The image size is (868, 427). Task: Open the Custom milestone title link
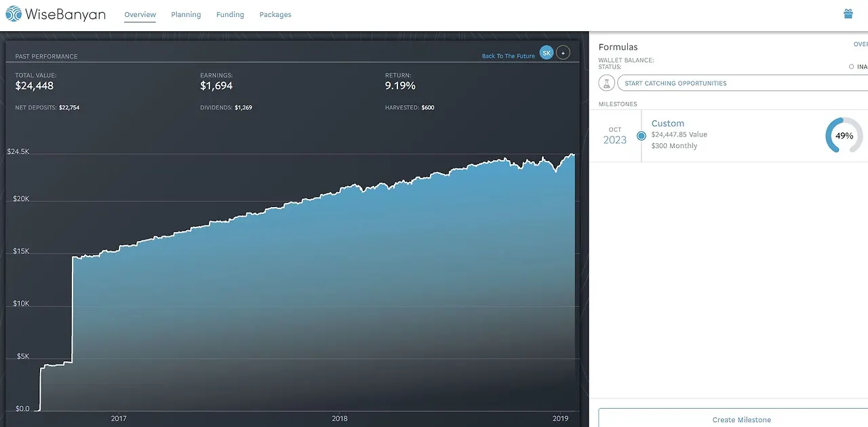click(x=668, y=124)
